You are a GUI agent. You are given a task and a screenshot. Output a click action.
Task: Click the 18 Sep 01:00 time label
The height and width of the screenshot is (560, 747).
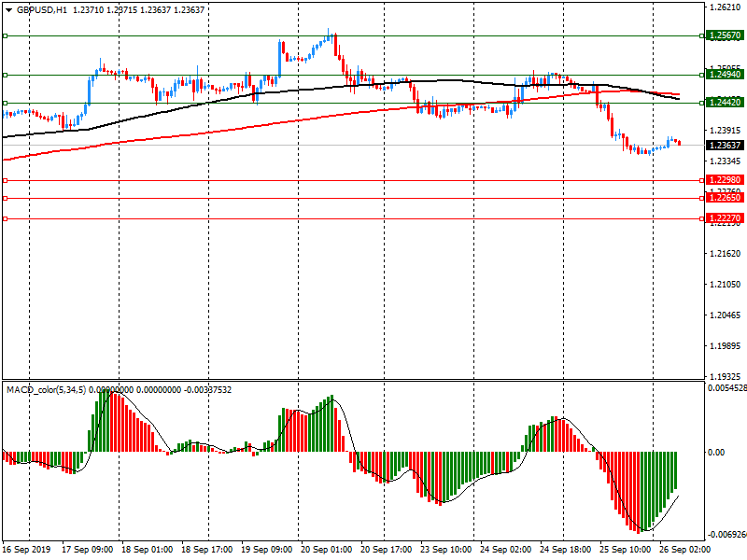click(148, 550)
